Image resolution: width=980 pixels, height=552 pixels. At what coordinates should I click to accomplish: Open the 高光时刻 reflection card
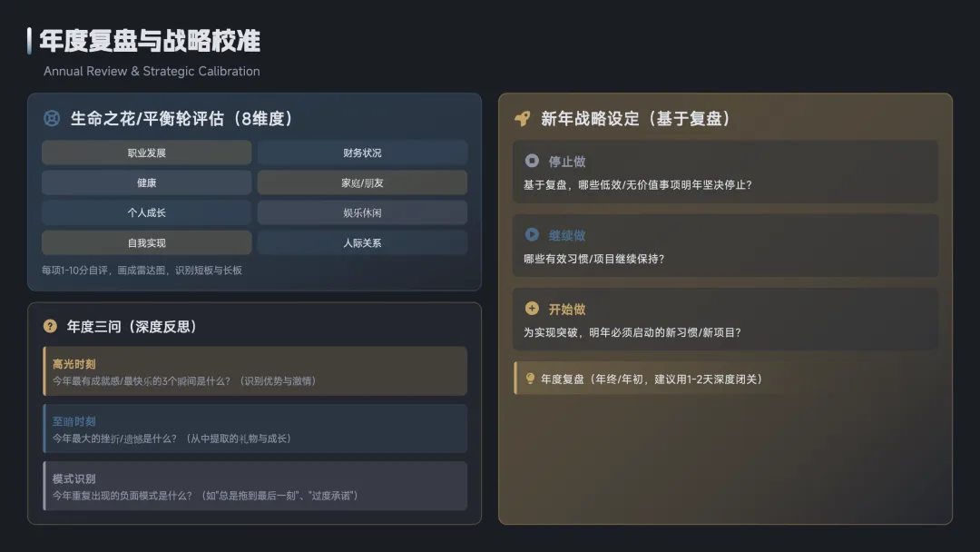[255, 371]
